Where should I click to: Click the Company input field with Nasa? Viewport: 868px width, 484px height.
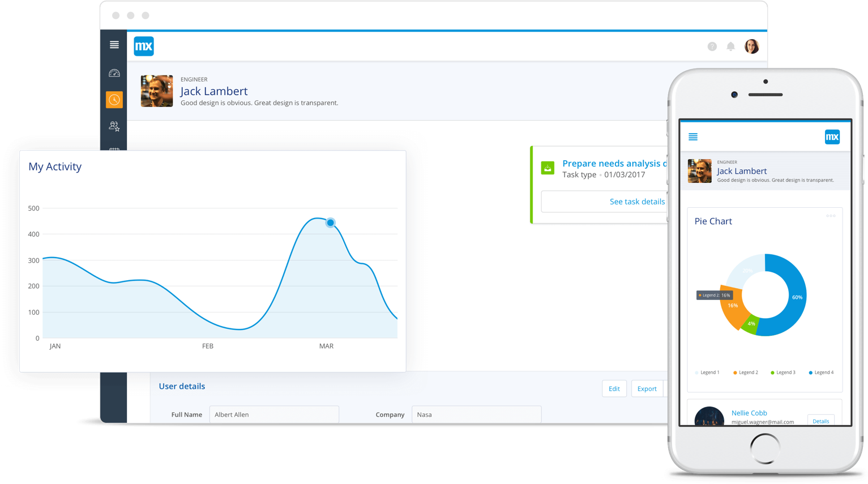tap(476, 414)
